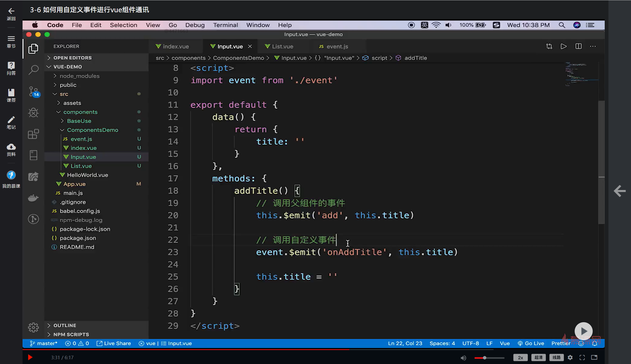Click the Split Editor icon

point(578,46)
